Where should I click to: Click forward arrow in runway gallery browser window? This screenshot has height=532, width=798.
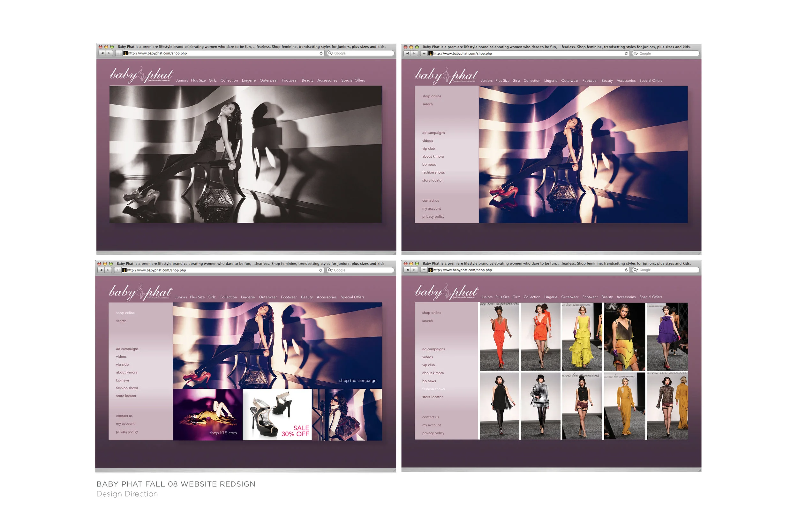pos(414,270)
